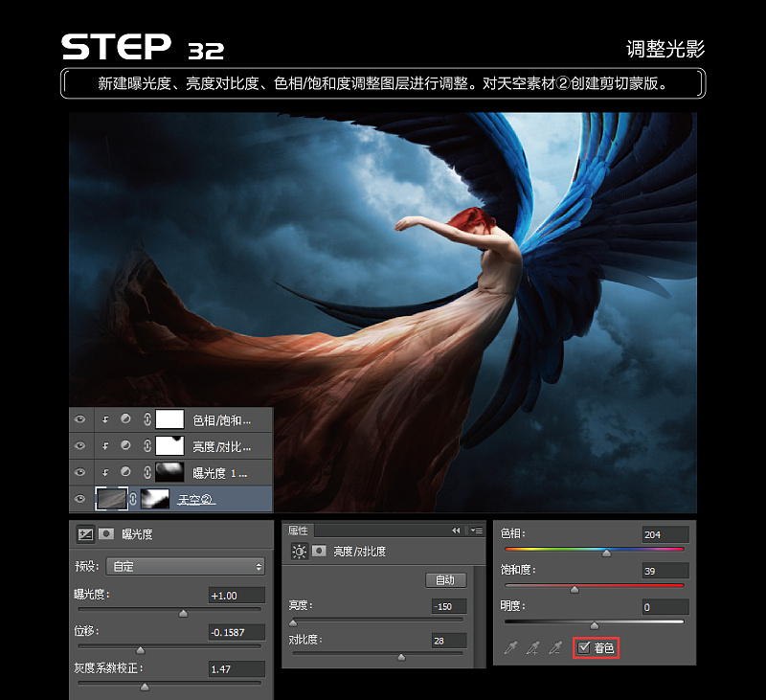
Task: Hide the 天空② layer
Action: tap(79, 497)
